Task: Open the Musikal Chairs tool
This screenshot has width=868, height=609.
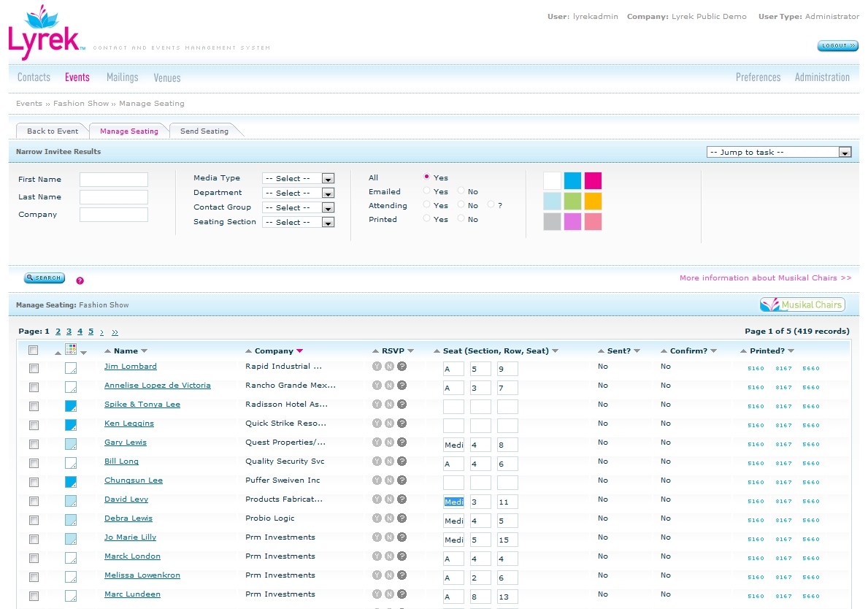Action: 802,305
